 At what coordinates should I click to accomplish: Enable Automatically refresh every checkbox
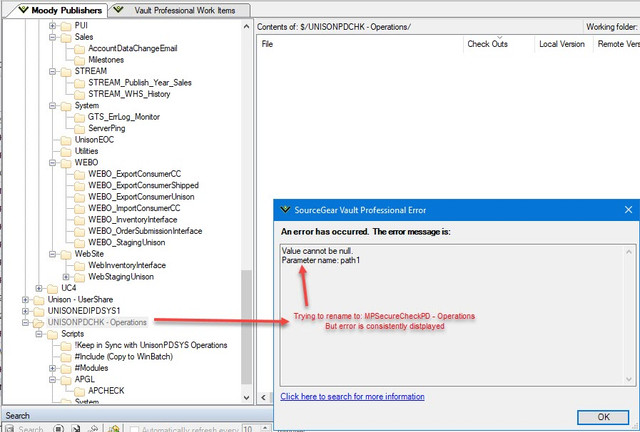(x=134, y=429)
